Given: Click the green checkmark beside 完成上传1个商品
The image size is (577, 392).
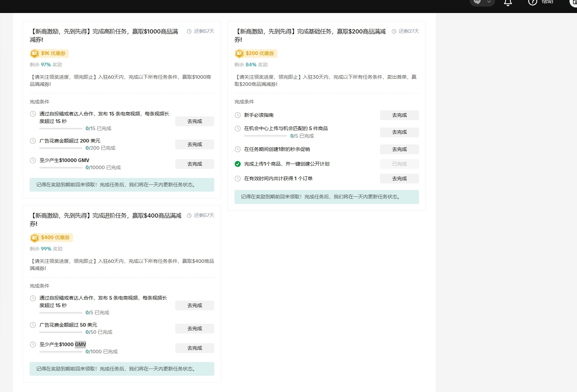Looking at the screenshot, I should pos(238,164).
